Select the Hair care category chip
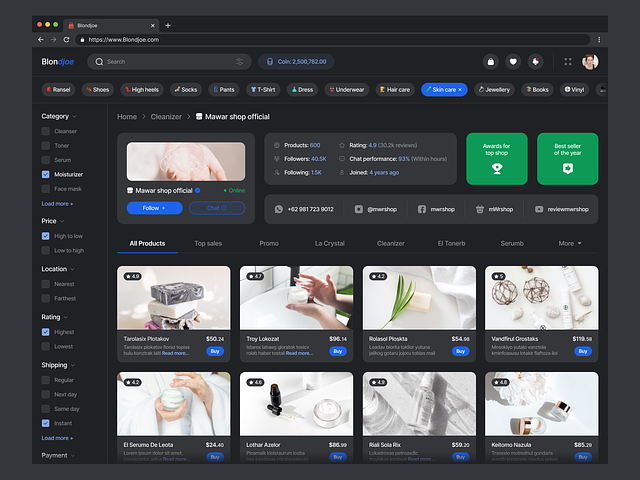This screenshot has height=480, width=640. point(395,89)
